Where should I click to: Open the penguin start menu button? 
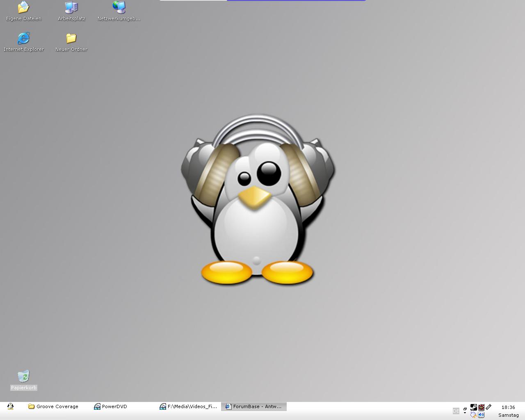pyautogui.click(x=11, y=406)
